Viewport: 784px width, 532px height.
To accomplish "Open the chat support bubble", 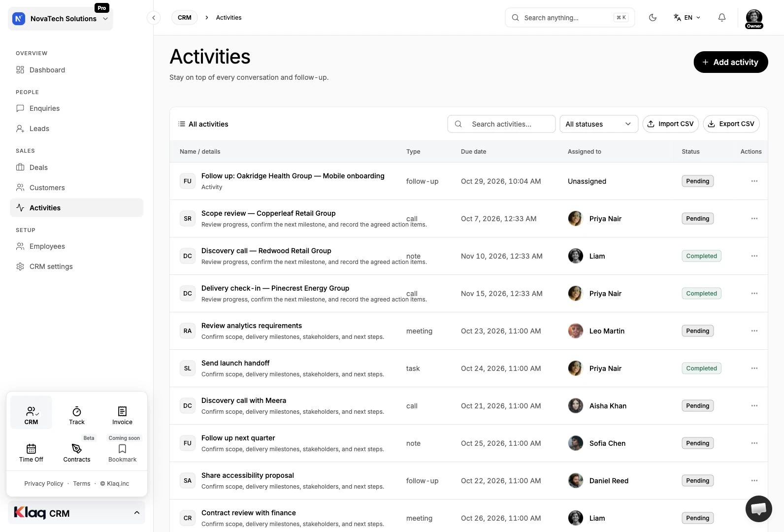I will click(x=759, y=509).
